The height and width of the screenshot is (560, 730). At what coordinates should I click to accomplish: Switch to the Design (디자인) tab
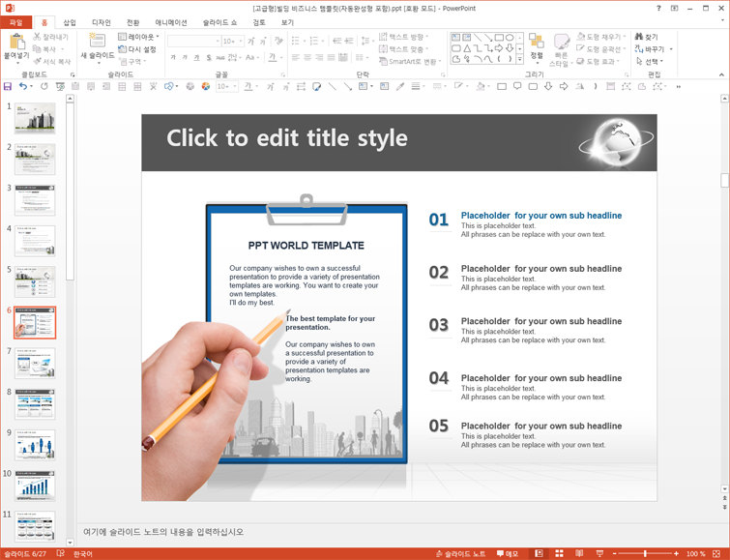[x=101, y=22]
